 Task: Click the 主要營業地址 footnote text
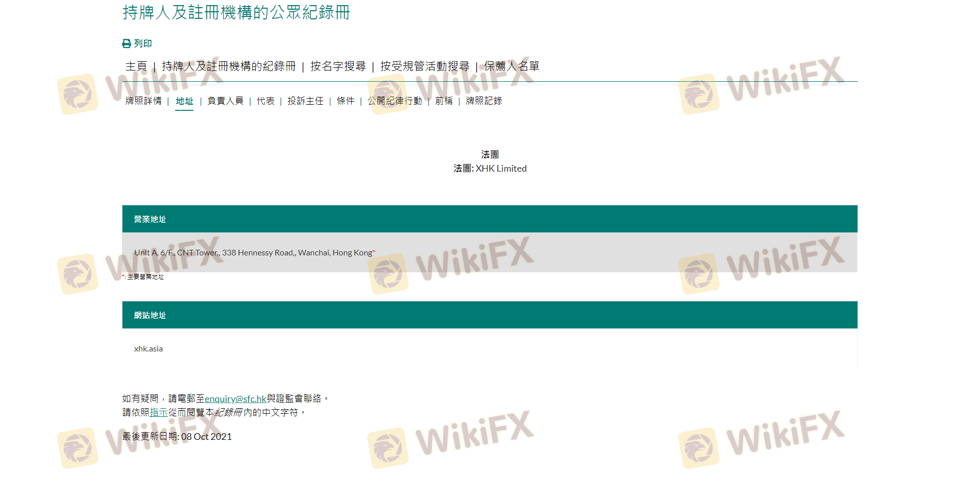[145, 277]
